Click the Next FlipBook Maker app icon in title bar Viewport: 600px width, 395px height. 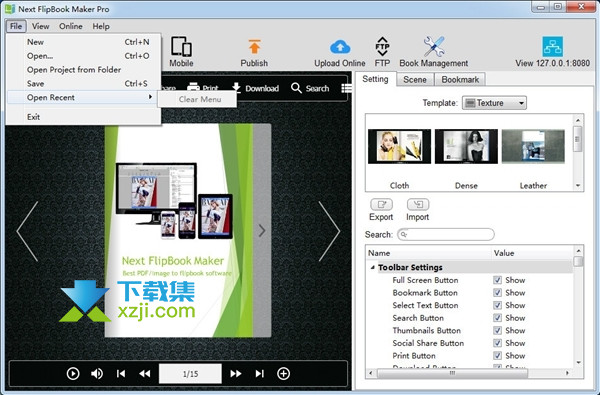coord(10,9)
